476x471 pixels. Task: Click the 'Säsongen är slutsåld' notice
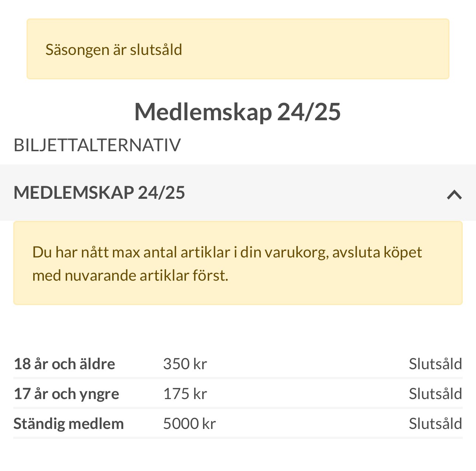(114, 50)
